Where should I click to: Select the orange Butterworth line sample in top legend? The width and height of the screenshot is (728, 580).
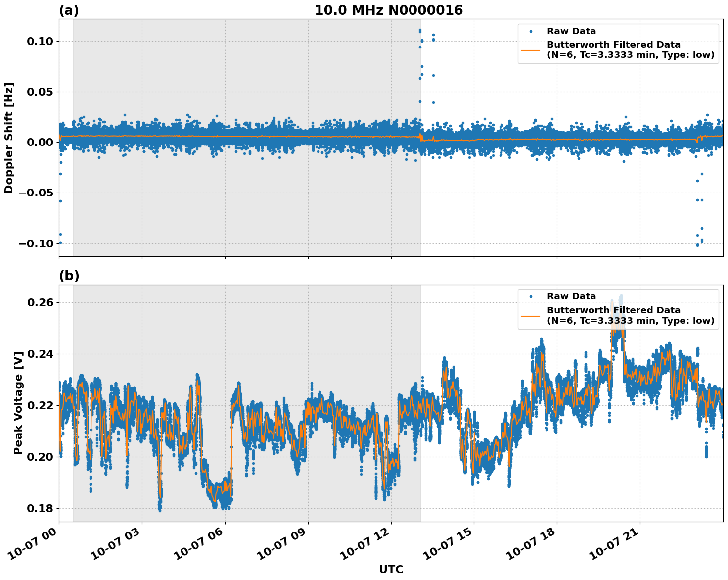click(x=531, y=51)
